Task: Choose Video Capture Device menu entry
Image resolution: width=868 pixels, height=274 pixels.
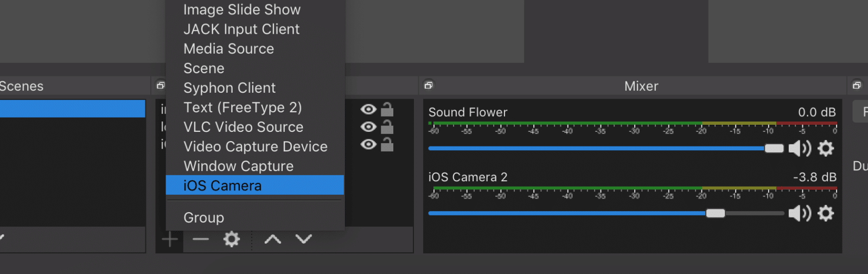Action: (255, 146)
